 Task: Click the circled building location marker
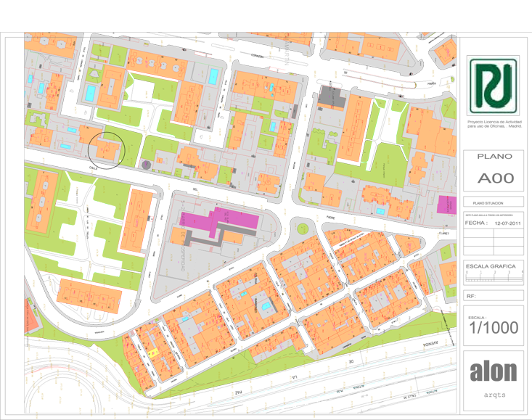point(106,149)
